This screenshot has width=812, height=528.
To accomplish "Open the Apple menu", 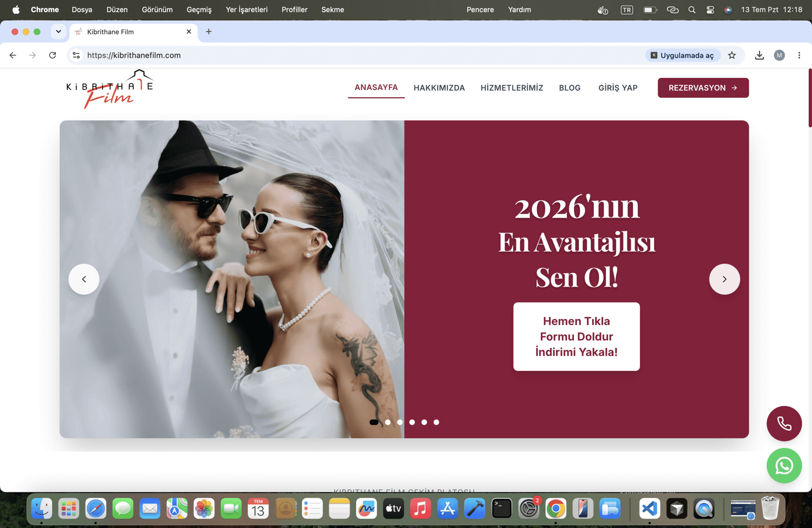I will click(x=16, y=9).
